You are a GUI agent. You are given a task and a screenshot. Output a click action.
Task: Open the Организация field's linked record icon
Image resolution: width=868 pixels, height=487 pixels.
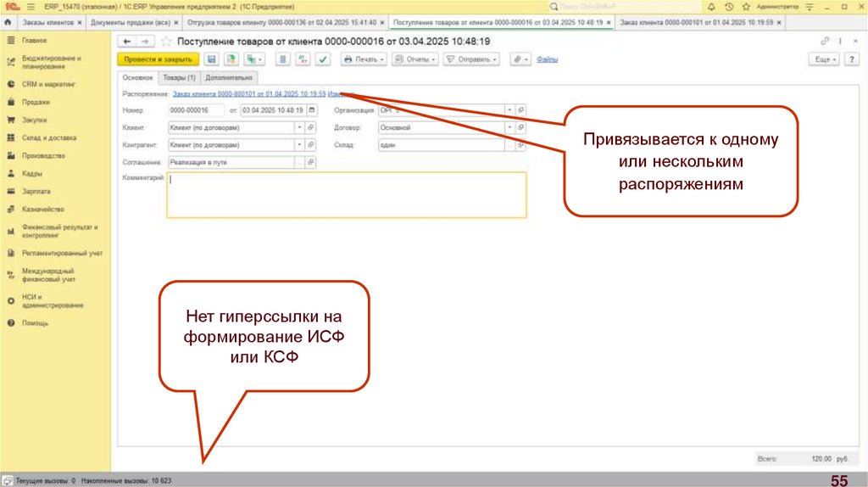[x=520, y=110]
